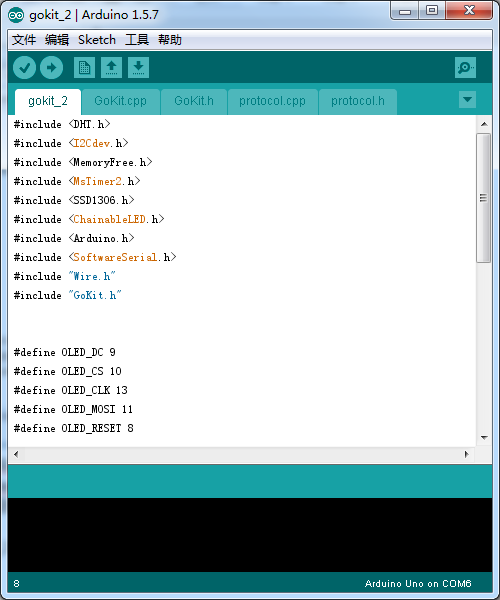
Task: Open the Sketch menu
Action: pos(97,40)
